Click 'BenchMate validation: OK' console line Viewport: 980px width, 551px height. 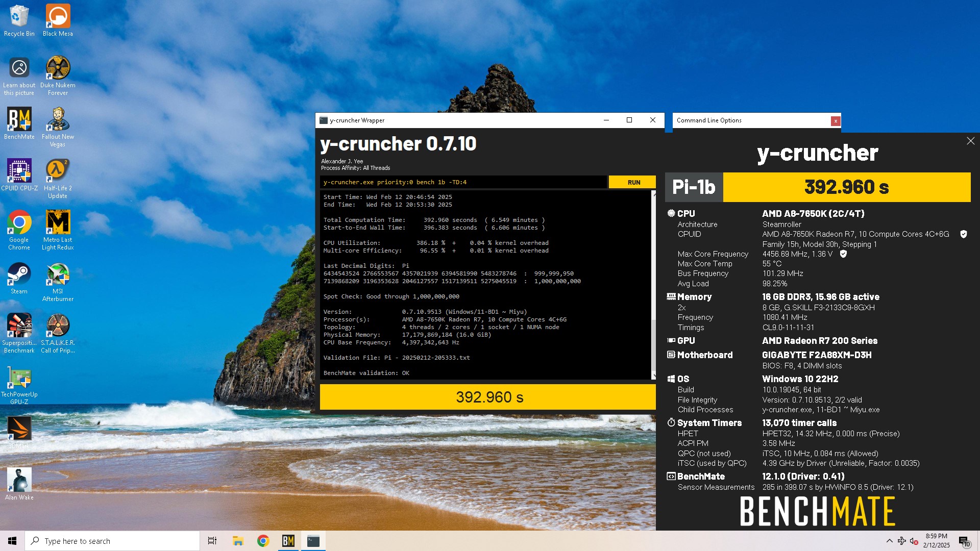tap(366, 373)
